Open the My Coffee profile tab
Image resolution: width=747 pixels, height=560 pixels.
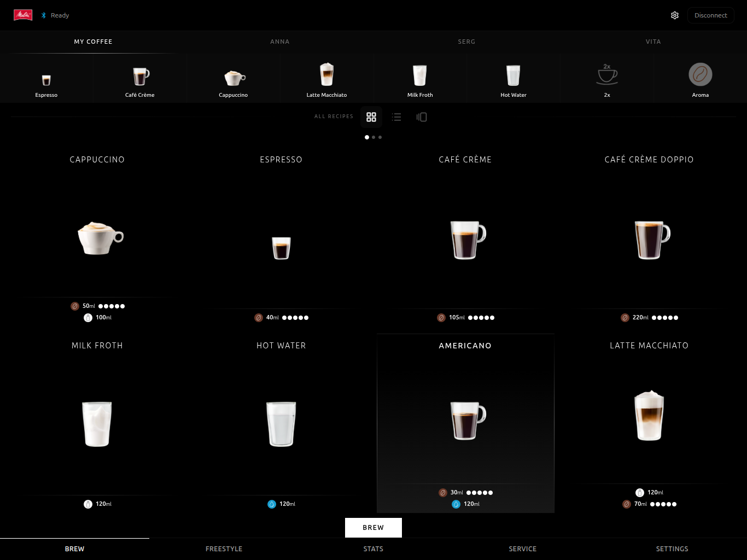pos(94,42)
